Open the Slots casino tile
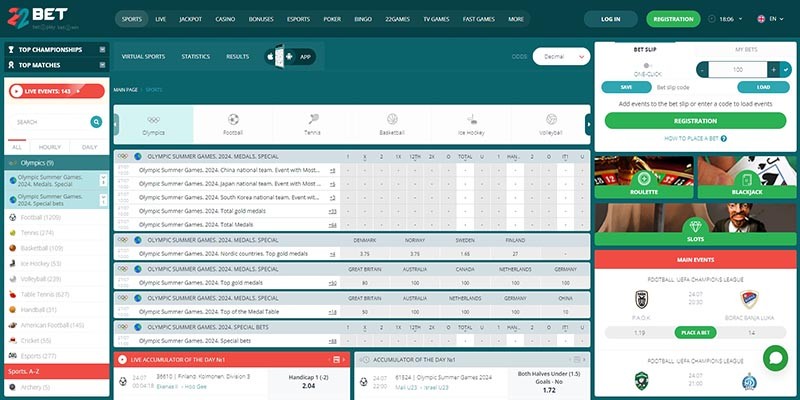The height and width of the screenshot is (400, 800). (x=695, y=224)
